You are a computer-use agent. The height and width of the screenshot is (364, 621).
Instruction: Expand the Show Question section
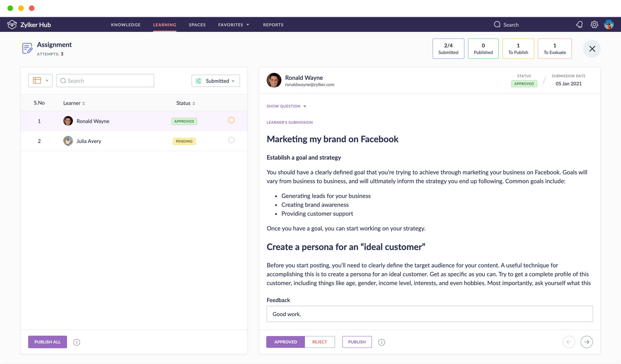[286, 106]
